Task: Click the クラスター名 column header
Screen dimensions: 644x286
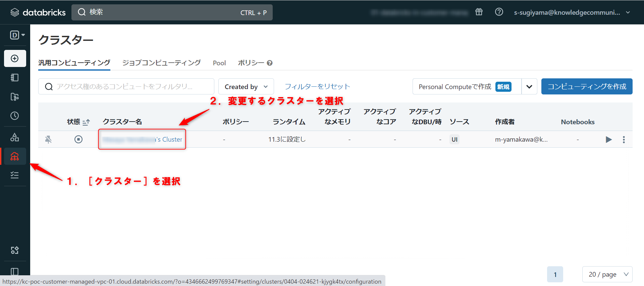Action: (122, 122)
